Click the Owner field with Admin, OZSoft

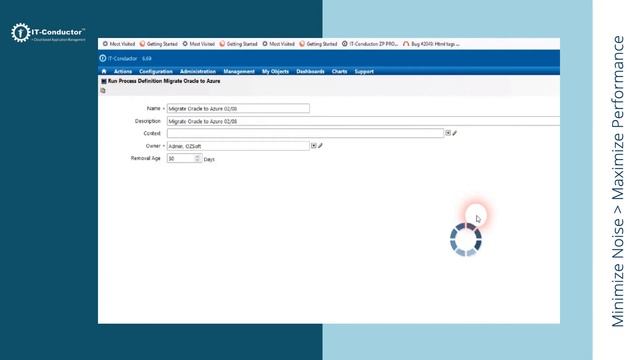point(238,146)
